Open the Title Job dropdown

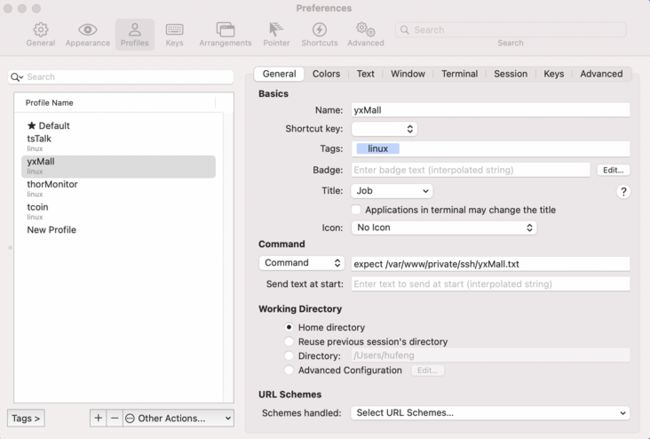pyautogui.click(x=392, y=191)
